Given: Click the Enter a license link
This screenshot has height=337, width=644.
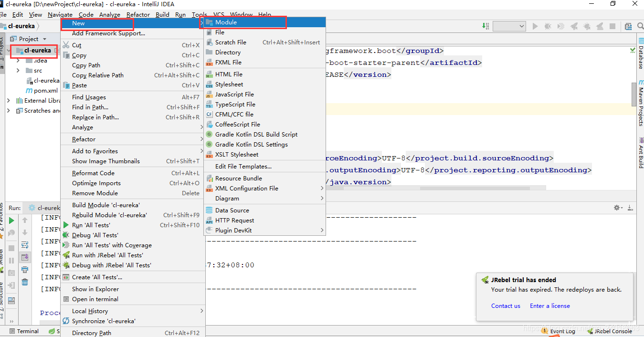Looking at the screenshot, I should 550,305.
